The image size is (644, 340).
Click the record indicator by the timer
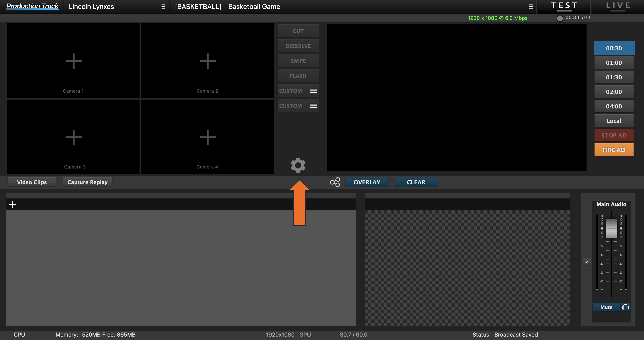coord(560,18)
